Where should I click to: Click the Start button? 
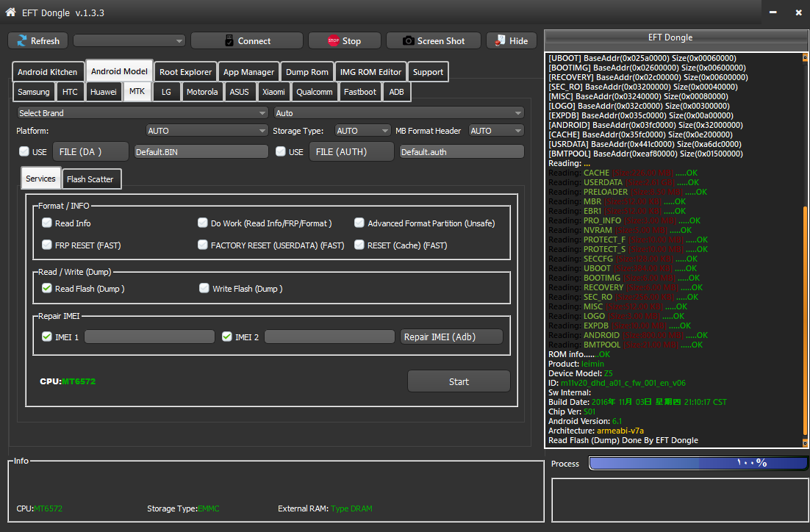pos(459,381)
